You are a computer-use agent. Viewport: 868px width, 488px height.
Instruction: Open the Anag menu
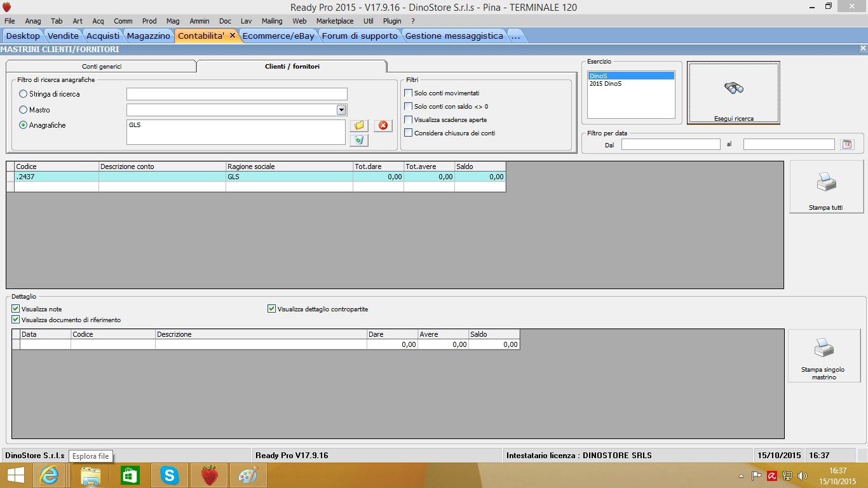point(33,21)
